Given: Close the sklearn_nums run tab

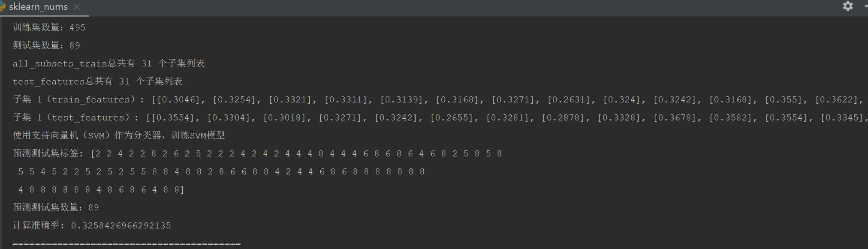Looking at the screenshot, I should (77, 7).
